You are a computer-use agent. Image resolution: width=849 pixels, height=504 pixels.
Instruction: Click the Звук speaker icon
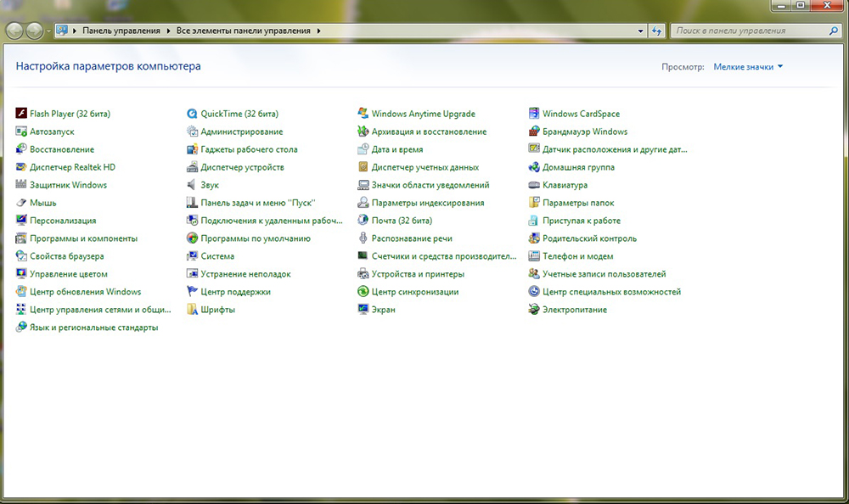192,185
